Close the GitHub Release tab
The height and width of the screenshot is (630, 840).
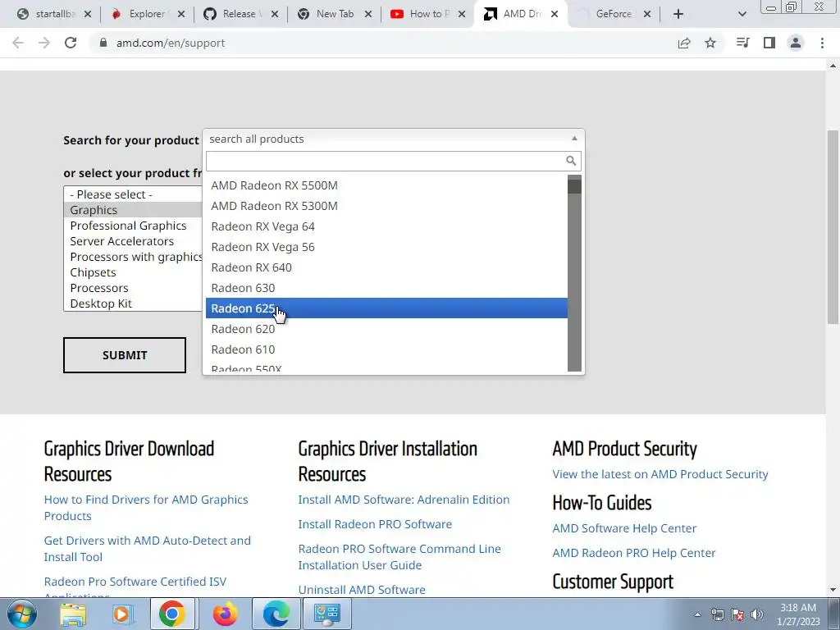[x=275, y=14]
